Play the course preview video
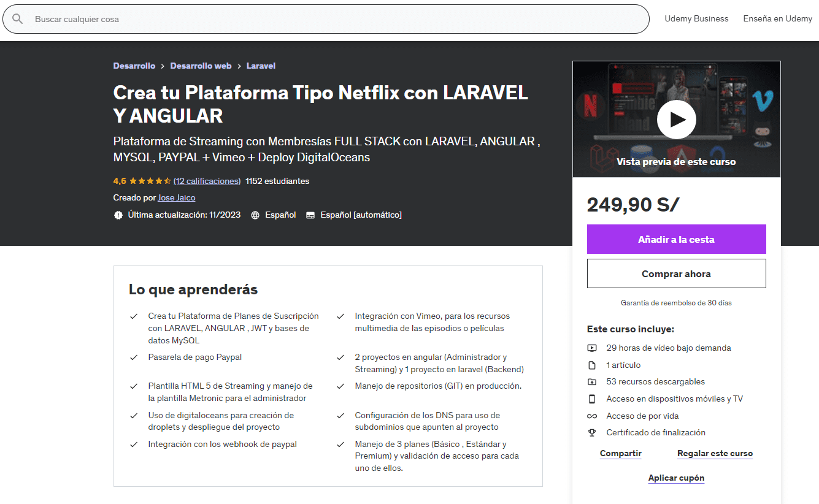Screen dimensions: 819x504 point(676,120)
